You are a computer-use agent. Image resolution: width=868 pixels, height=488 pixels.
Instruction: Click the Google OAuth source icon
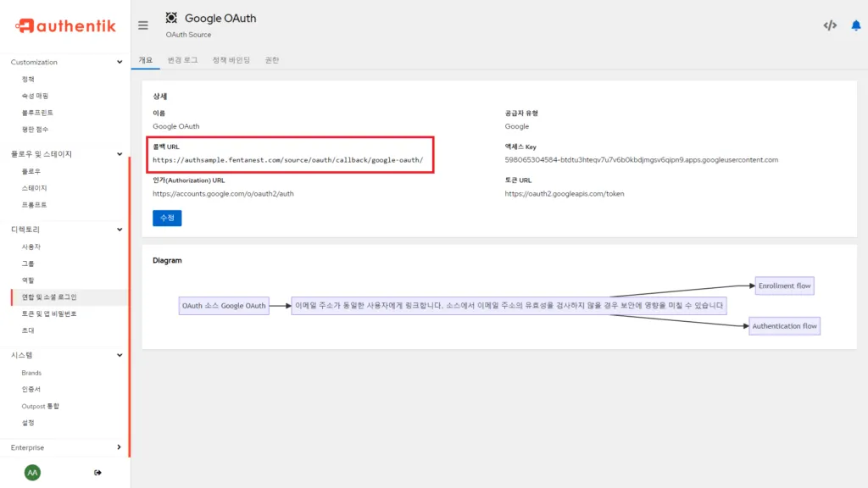click(x=172, y=18)
